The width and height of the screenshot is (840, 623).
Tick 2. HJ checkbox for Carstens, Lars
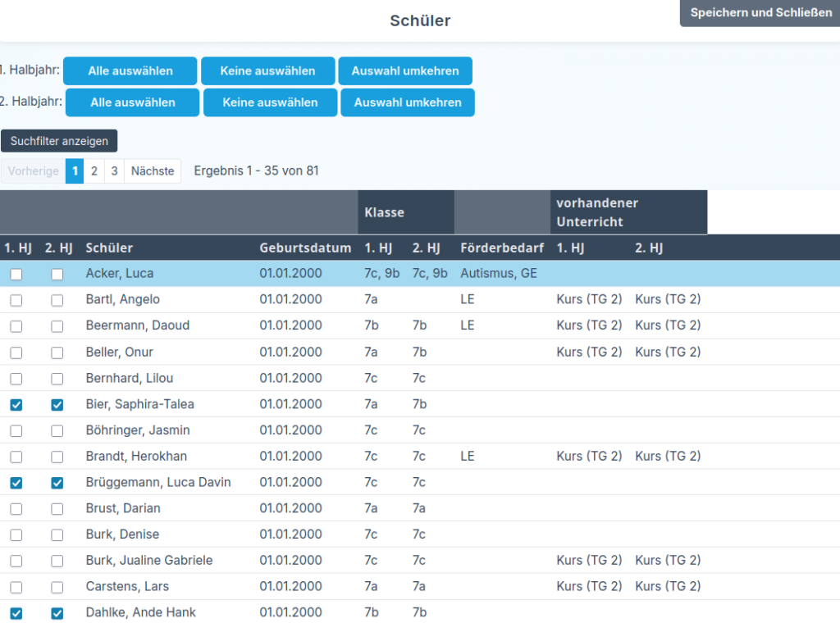57,587
